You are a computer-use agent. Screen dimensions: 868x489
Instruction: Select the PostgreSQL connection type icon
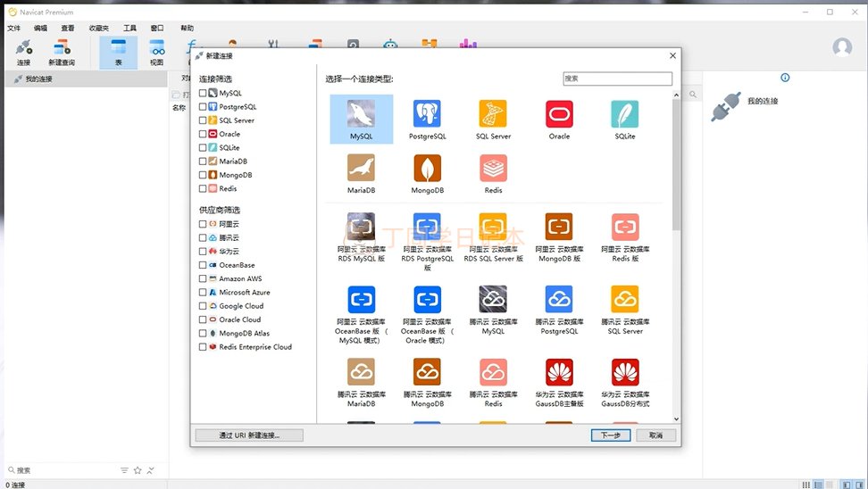pyautogui.click(x=427, y=114)
